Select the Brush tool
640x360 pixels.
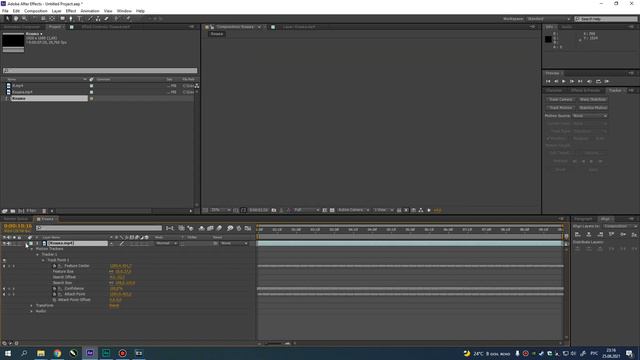[90, 19]
